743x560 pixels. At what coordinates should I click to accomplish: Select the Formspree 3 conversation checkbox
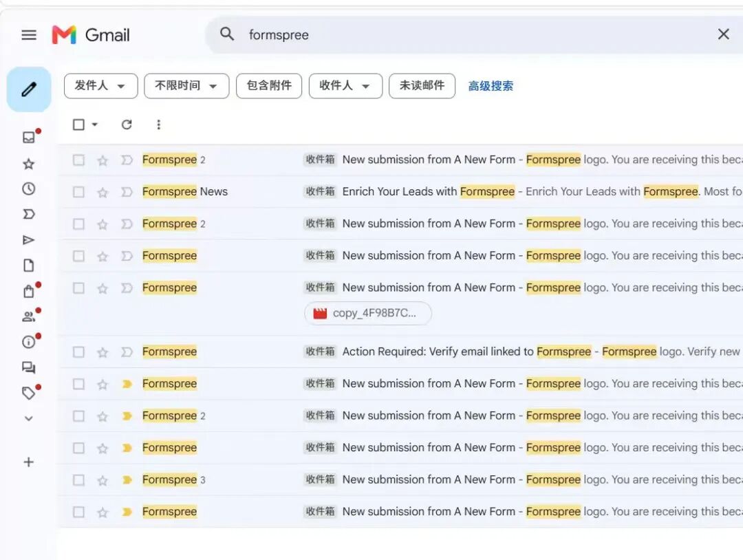coord(78,480)
